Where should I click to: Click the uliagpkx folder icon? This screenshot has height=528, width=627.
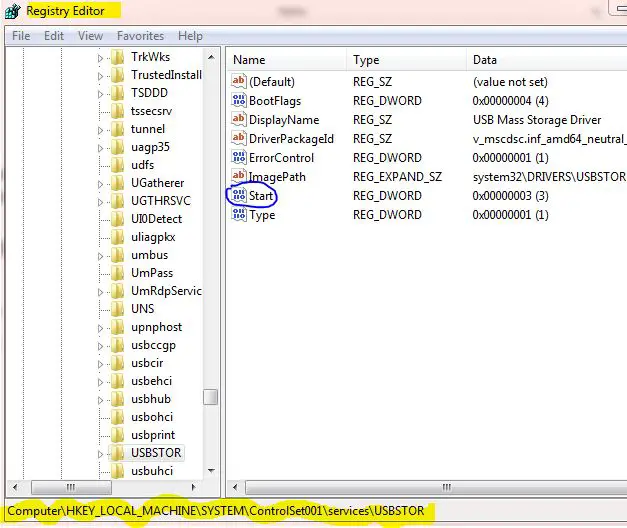click(x=118, y=237)
